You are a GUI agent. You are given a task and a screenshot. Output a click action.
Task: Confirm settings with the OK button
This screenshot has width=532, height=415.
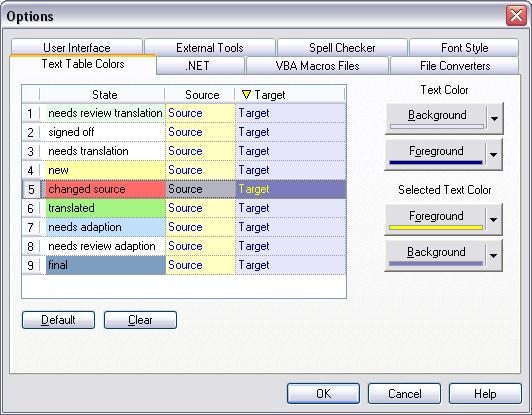[323, 394]
